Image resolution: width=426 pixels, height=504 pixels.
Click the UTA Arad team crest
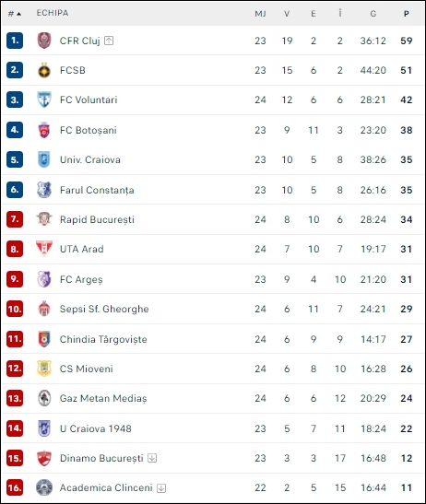[x=44, y=249]
